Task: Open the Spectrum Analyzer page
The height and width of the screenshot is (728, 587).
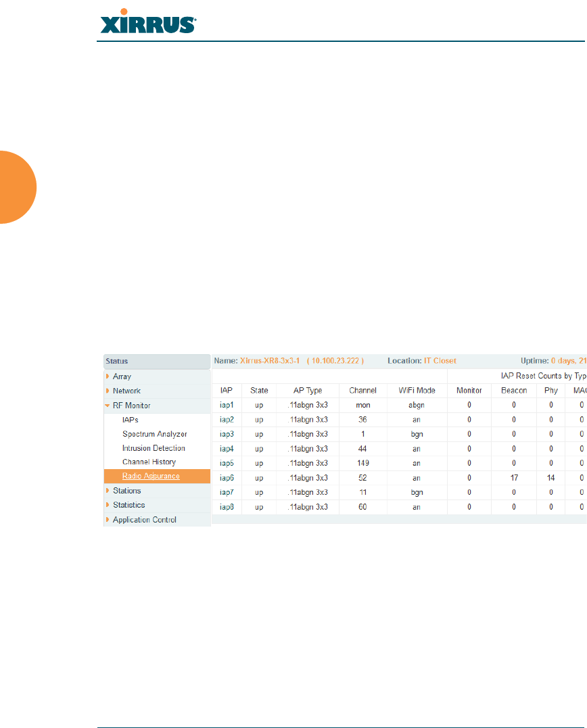Action: click(155, 434)
